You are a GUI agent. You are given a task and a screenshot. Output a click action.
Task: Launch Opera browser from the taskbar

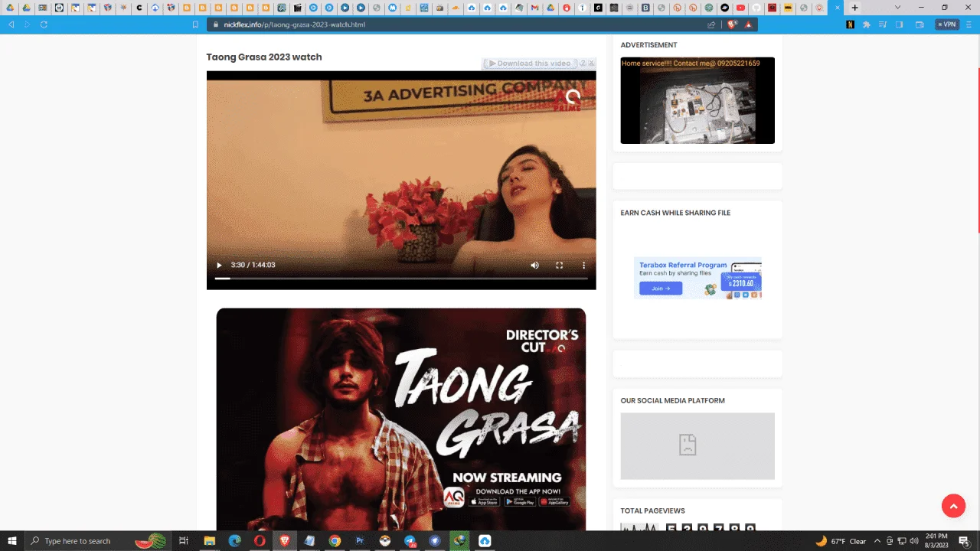(x=260, y=541)
